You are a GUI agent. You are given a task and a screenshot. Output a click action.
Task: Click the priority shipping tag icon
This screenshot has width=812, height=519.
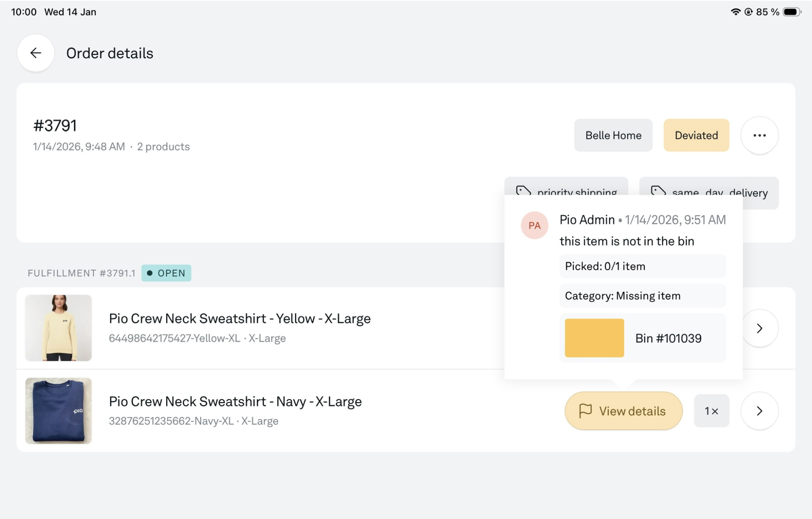point(523,191)
